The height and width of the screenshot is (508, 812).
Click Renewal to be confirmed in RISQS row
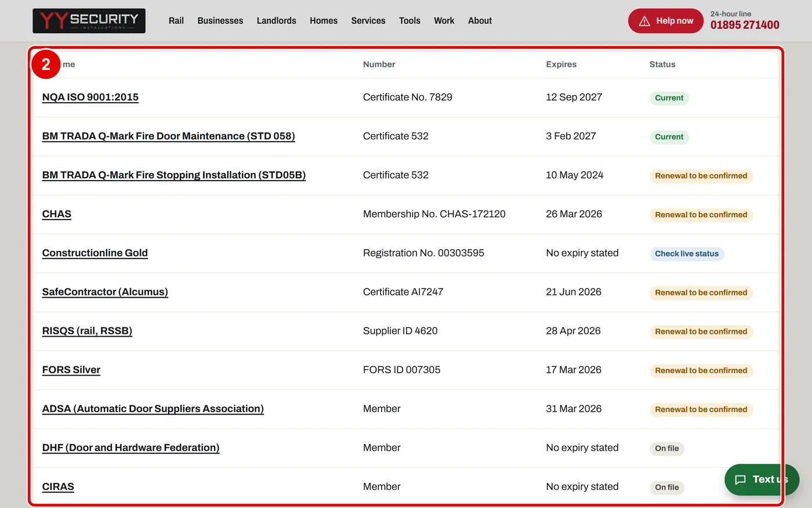pyautogui.click(x=701, y=332)
